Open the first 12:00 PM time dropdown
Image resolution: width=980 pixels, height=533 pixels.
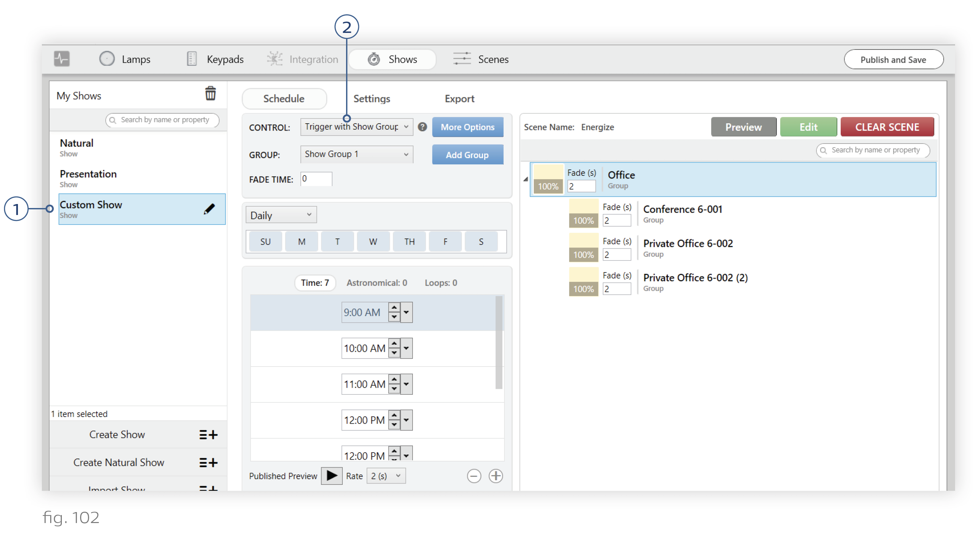[406, 420]
